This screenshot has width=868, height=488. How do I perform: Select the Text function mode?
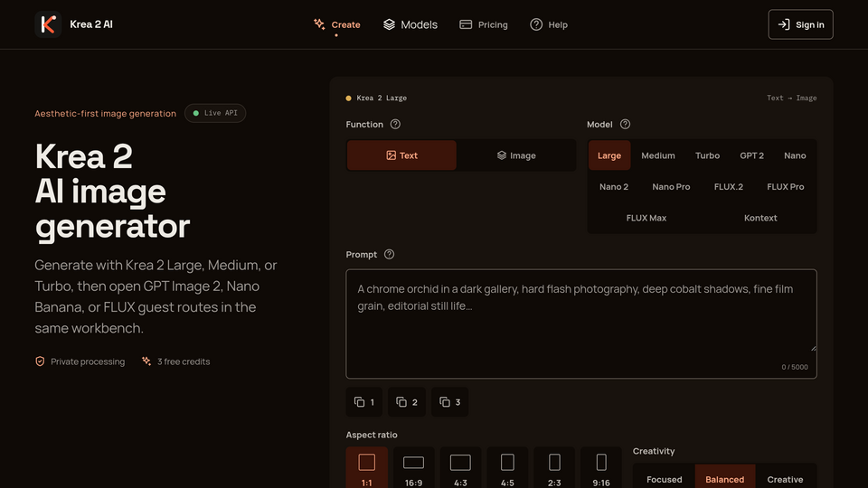click(401, 155)
